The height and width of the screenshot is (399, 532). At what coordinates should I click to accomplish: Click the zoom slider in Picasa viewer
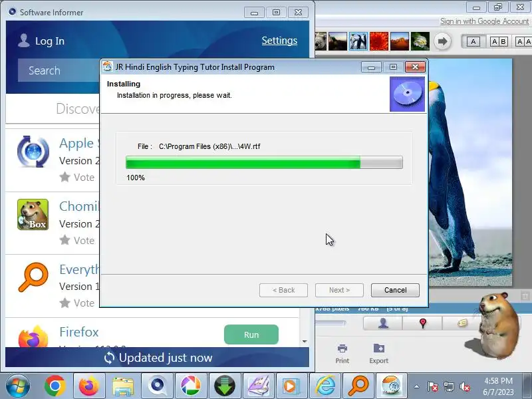click(x=331, y=323)
